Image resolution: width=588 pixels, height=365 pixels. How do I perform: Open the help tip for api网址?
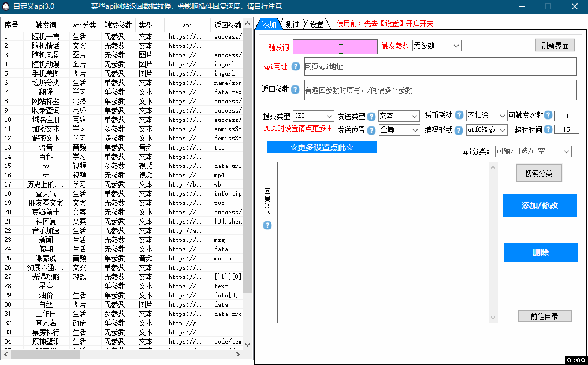pos(295,66)
